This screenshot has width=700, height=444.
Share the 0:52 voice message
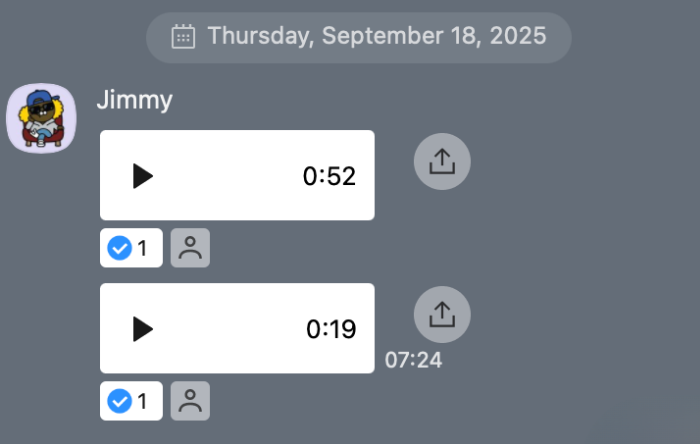tap(442, 162)
